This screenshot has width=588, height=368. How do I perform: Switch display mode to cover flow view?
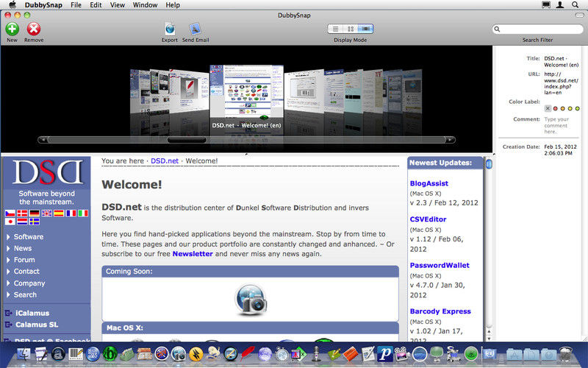click(365, 29)
